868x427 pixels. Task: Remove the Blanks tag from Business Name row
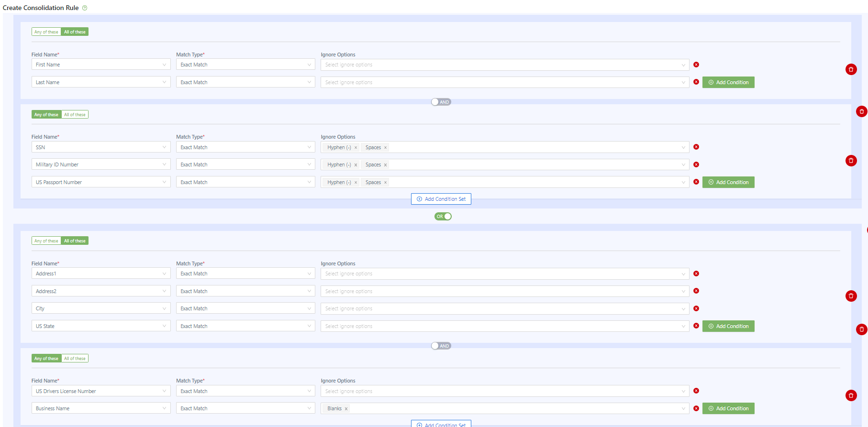click(346, 409)
